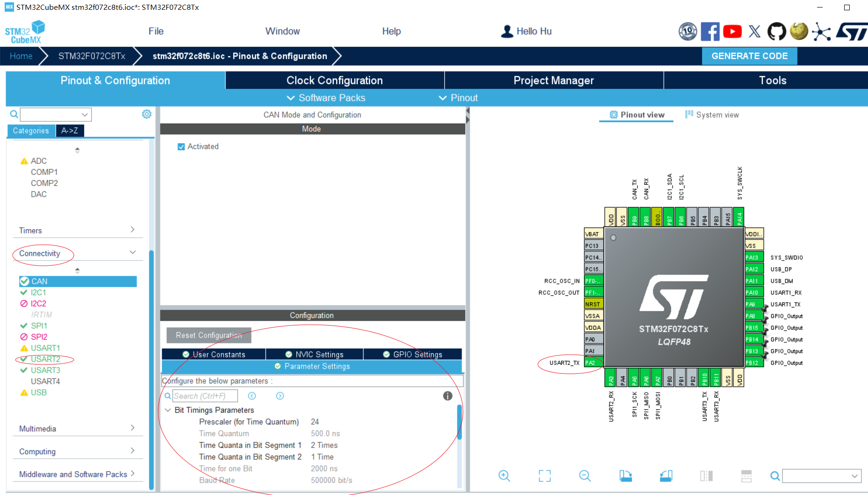
Task: Click the vertical flip layout icon
Action: point(706,476)
